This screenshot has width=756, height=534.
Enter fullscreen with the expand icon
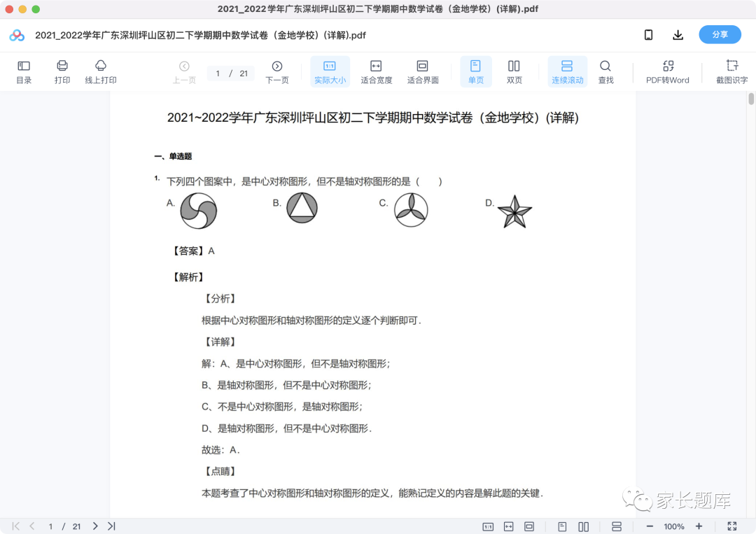[x=732, y=526]
